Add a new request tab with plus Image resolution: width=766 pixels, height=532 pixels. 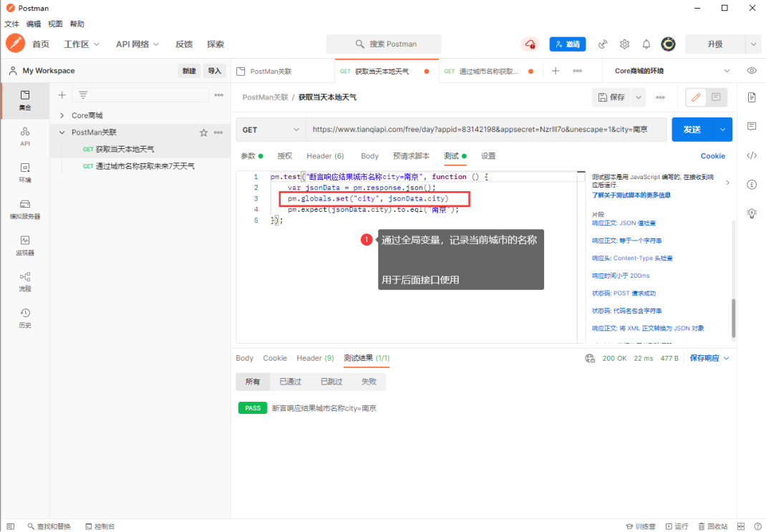click(556, 71)
